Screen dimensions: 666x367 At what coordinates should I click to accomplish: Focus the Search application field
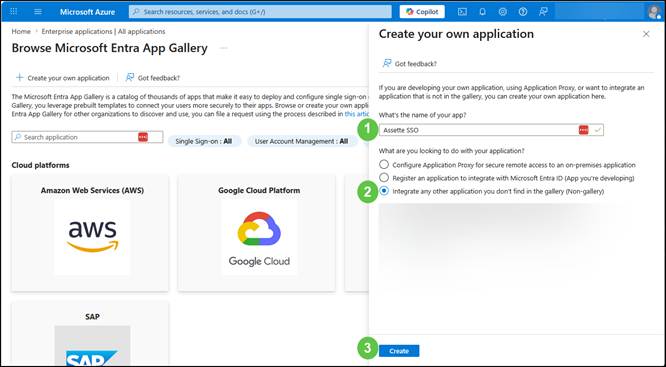(87, 137)
